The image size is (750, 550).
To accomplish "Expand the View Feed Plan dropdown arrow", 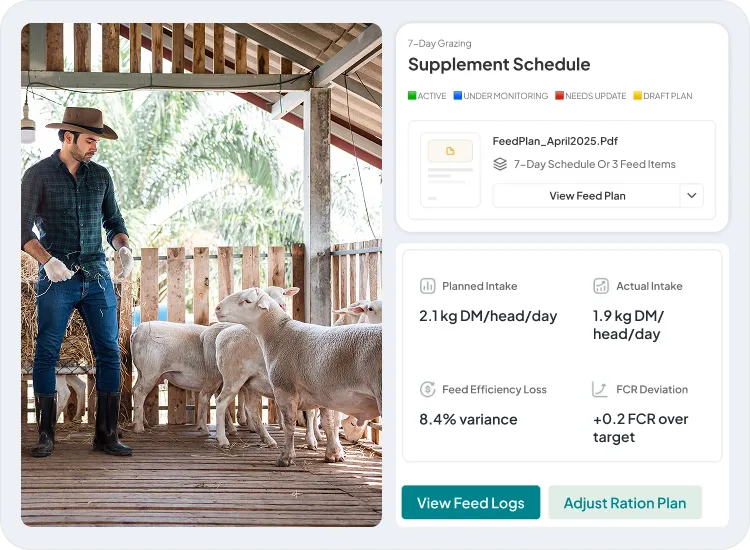I will coord(692,196).
